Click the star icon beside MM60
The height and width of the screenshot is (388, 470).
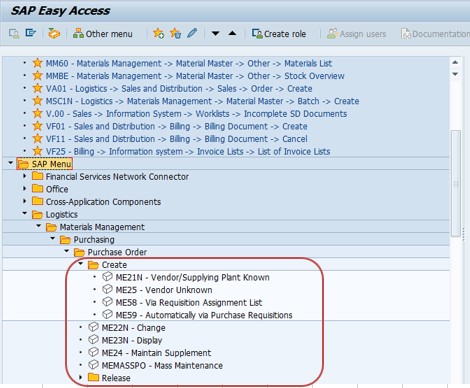37,63
